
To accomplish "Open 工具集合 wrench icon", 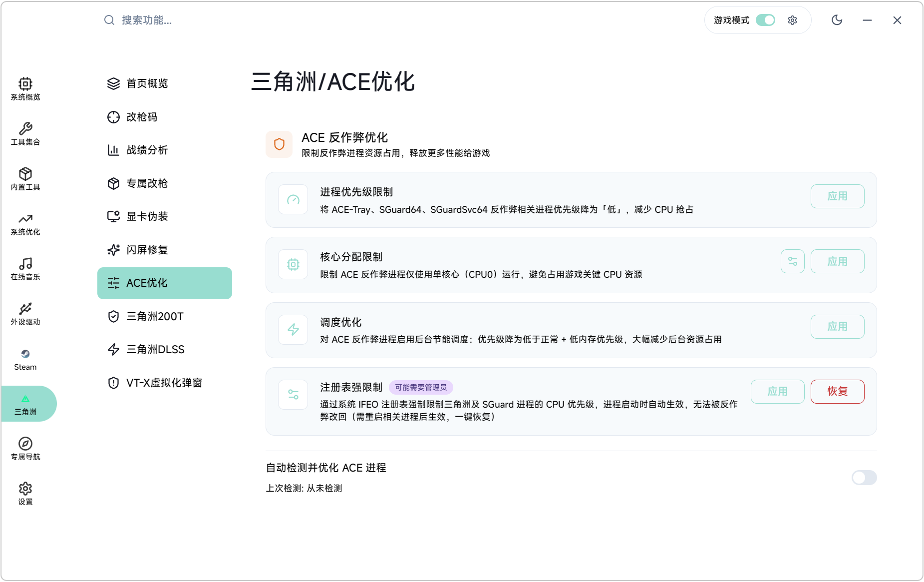I will coord(25,128).
